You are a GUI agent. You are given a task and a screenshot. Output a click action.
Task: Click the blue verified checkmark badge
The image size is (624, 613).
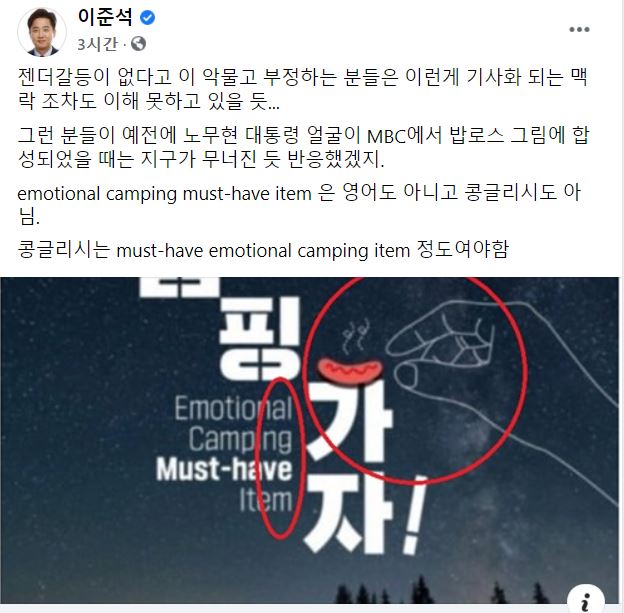click(x=148, y=18)
